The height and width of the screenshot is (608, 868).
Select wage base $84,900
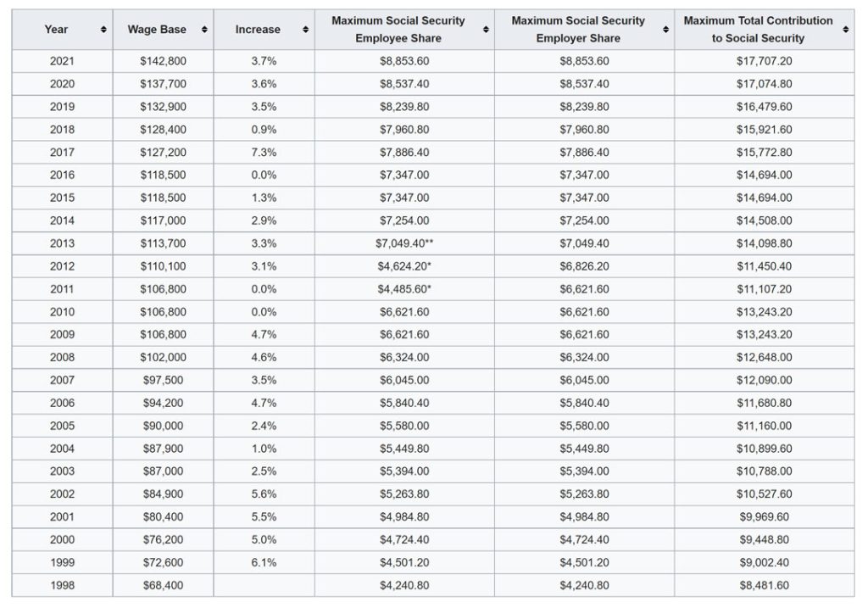163,494
